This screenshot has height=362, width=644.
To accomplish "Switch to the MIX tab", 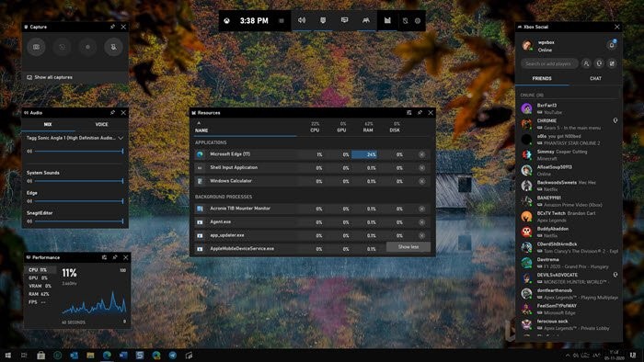I will (48, 125).
